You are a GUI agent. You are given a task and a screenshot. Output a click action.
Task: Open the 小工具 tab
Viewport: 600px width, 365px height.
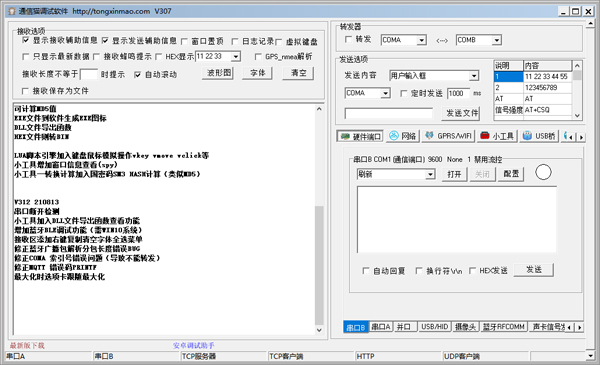click(497, 136)
